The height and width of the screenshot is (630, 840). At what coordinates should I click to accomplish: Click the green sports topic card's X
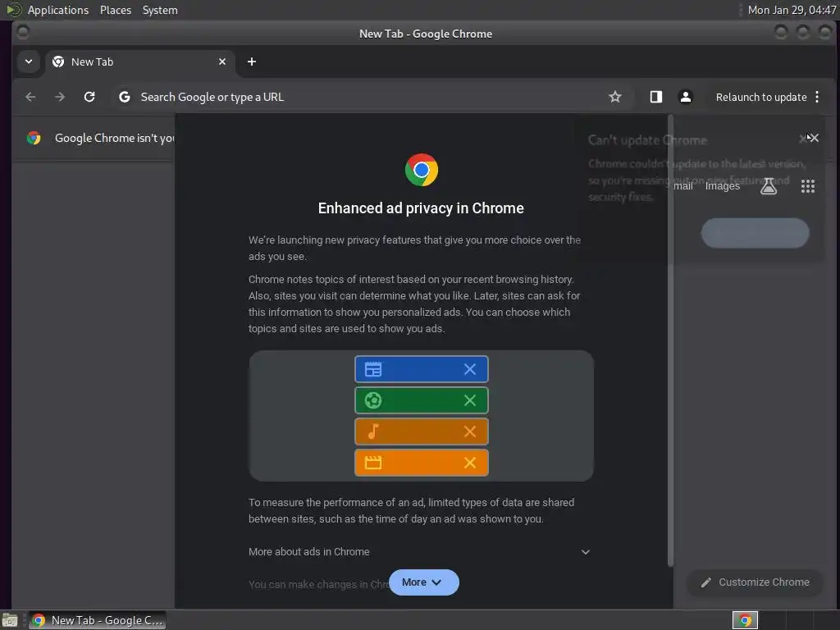470,400
